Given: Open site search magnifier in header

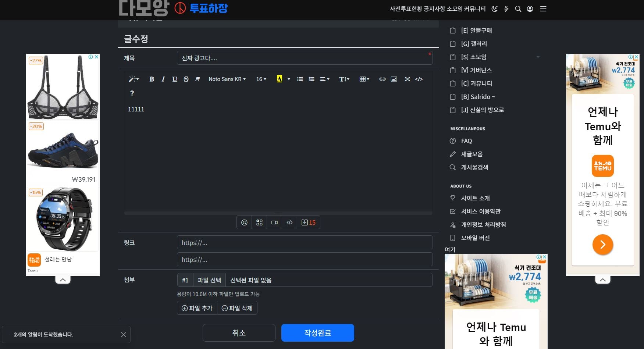Looking at the screenshot, I should pos(518,9).
